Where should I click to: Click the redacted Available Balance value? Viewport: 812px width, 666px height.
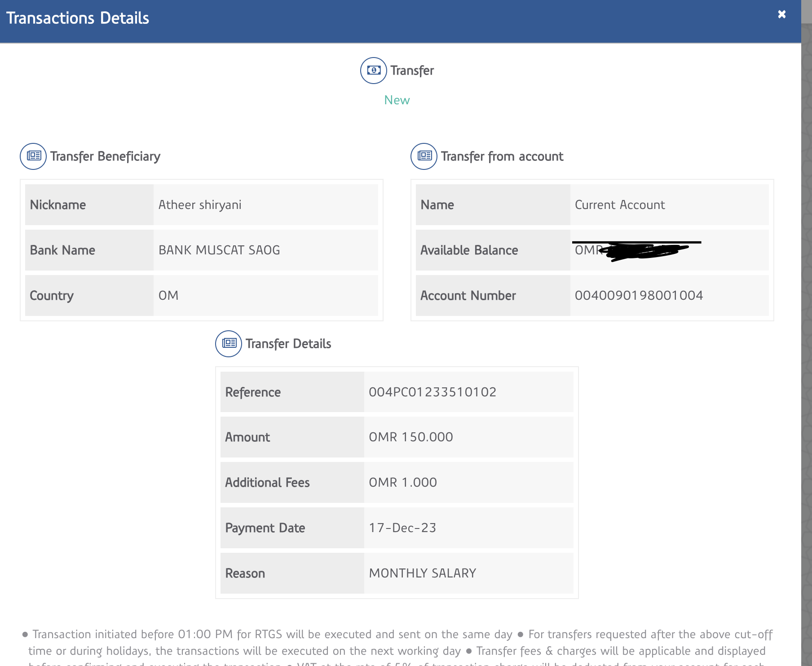coord(638,250)
